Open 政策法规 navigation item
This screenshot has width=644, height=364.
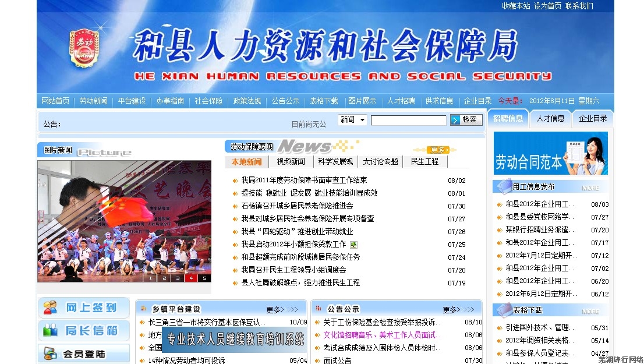(247, 101)
